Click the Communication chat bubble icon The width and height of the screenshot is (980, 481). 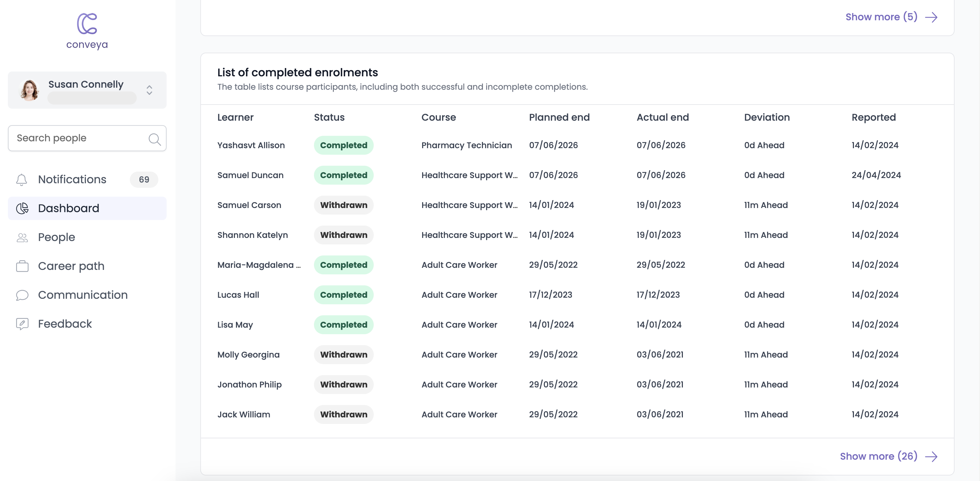click(22, 295)
